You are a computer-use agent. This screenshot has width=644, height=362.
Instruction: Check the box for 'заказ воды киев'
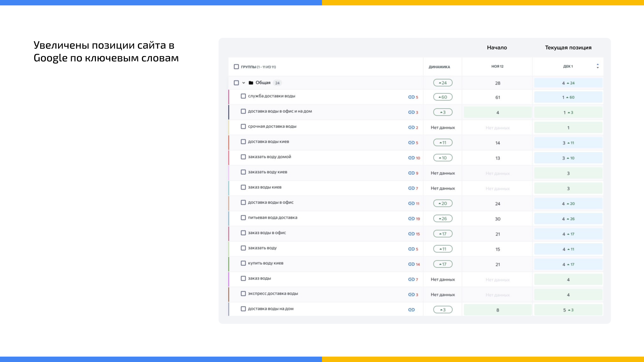[x=243, y=187]
